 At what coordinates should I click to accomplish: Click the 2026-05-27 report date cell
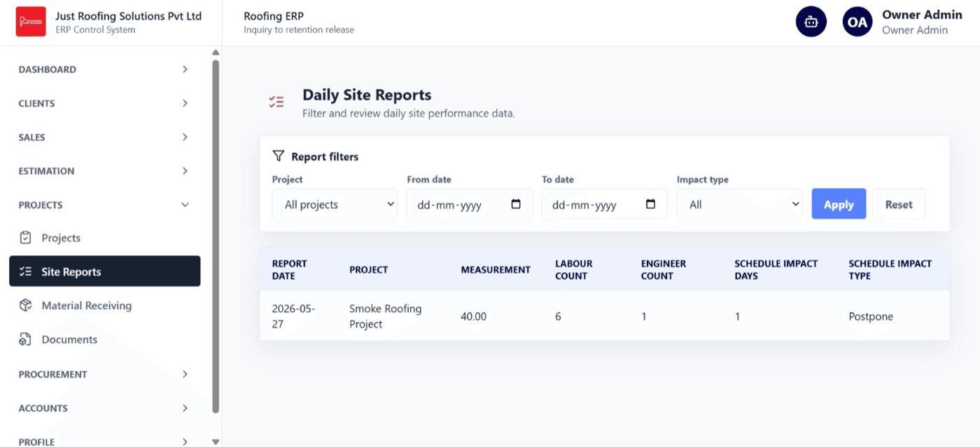[294, 316]
